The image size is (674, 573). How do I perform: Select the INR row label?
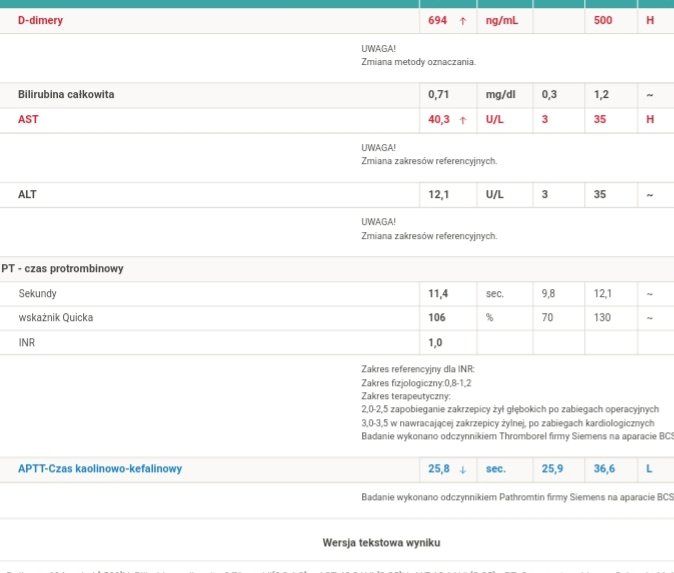pos(27,343)
